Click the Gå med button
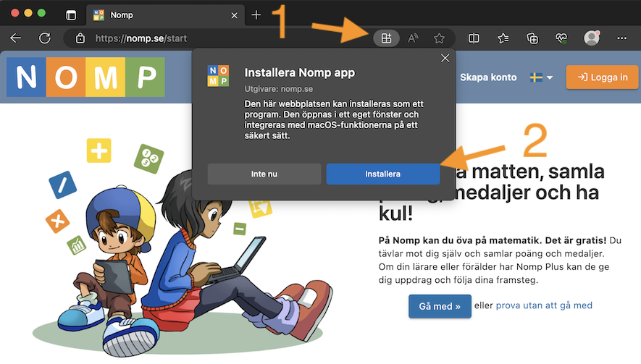641x364 pixels. 440,306
